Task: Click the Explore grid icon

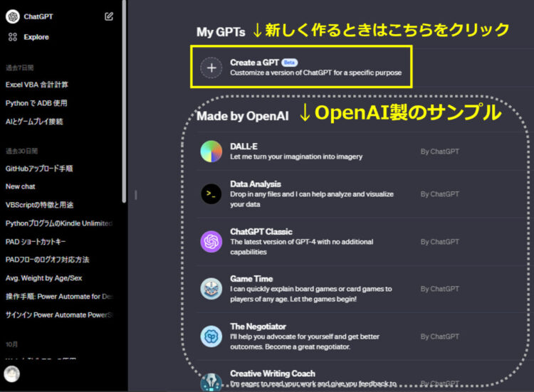Action: click(13, 37)
